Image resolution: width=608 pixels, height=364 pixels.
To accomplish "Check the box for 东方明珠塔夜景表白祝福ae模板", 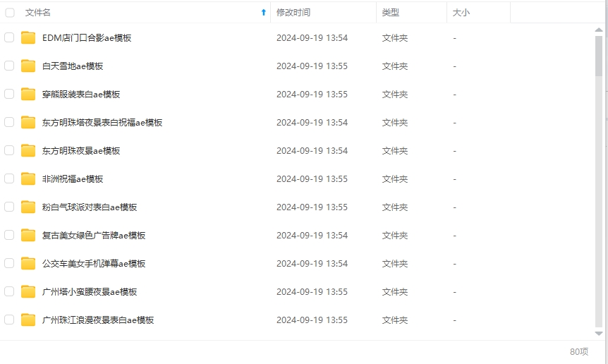I will tap(9, 122).
